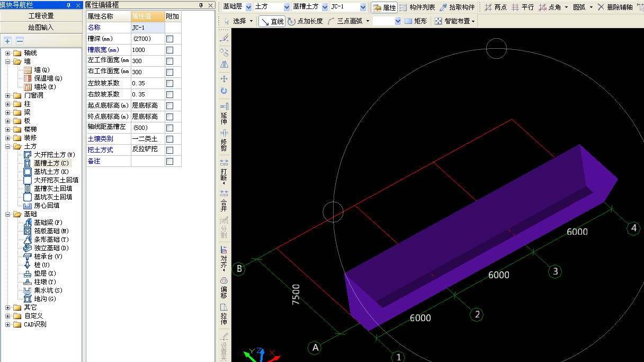Expand the CAD识别 tree node

pyautogui.click(x=7, y=324)
